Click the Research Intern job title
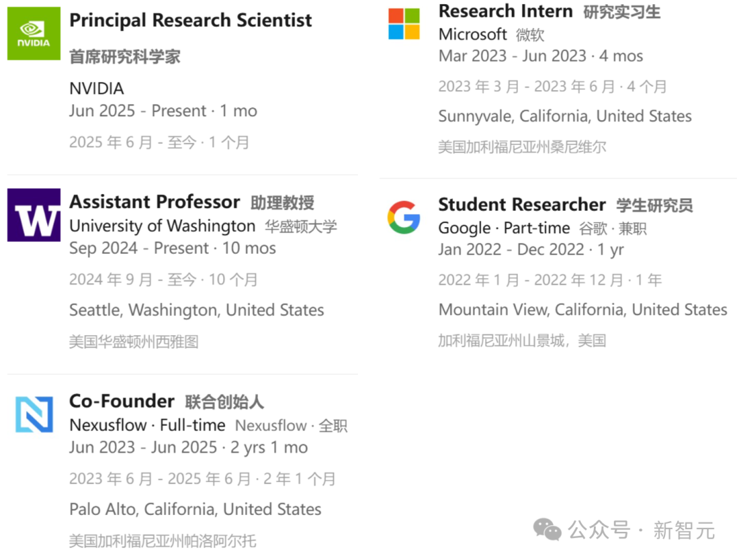Screen dimensions: 739x560 (x=505, y=11)
